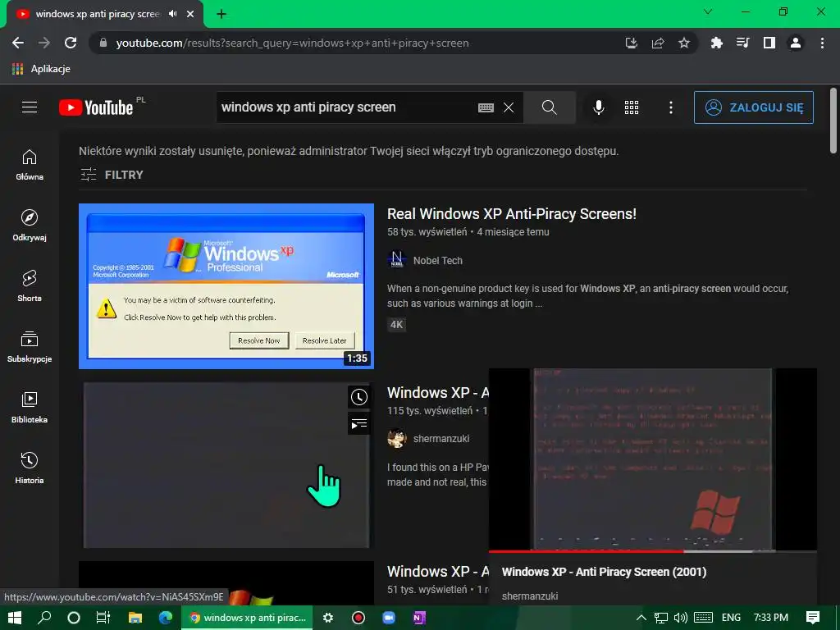The width and height of the screenshot is (840, 630).
Task: Click the shermanzuki channel avatar
Action: pos(396,438)
